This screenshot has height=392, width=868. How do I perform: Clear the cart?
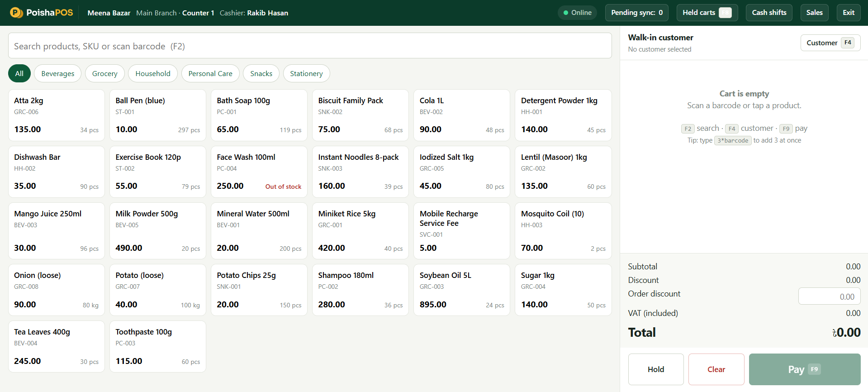[716, 369]
